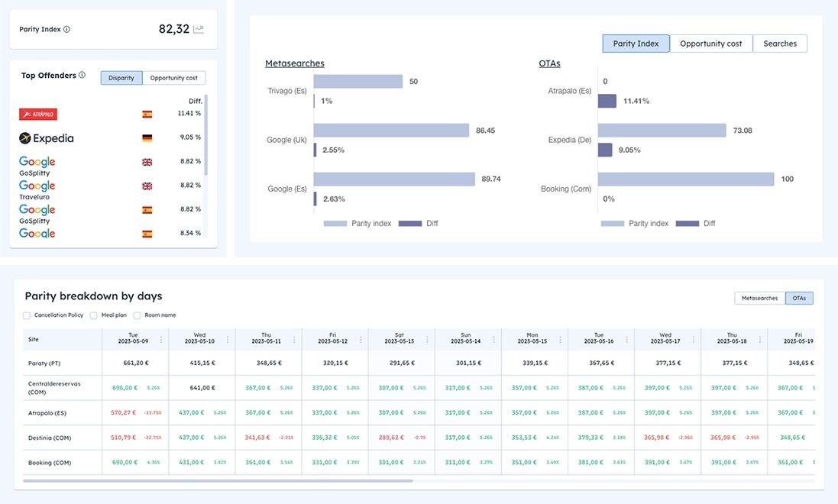Open the column menu for Sat 2023-05-13
This screenshot has height=504, width=838.
coord(427,339)
